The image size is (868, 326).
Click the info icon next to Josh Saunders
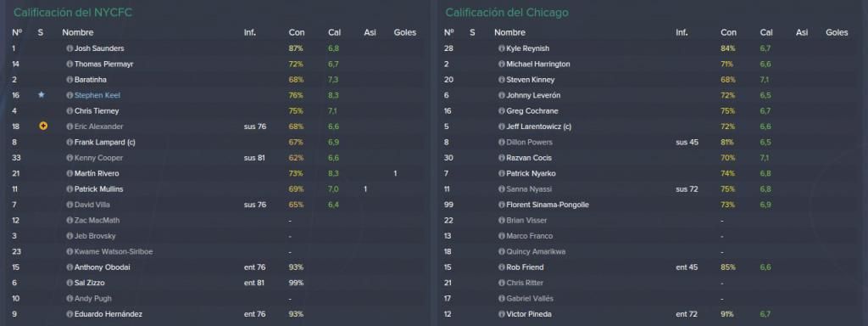pos(70,48)
